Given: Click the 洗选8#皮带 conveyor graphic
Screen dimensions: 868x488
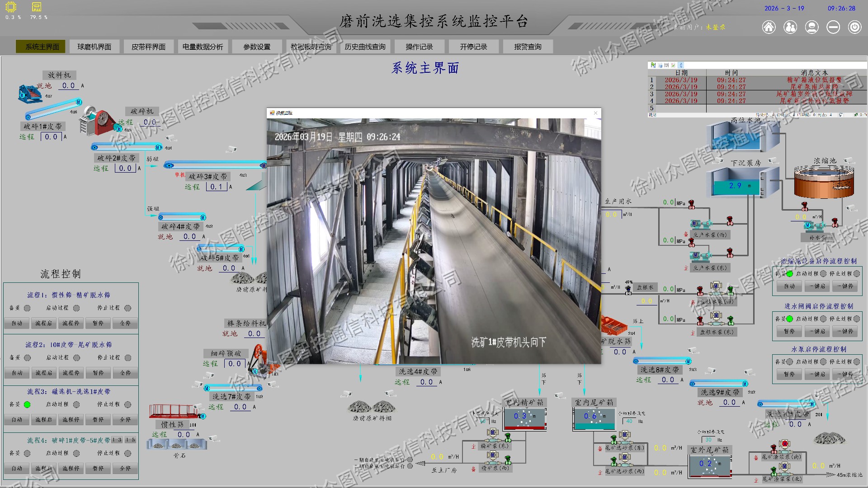Looking at the screenshot, I should [662, 361].
